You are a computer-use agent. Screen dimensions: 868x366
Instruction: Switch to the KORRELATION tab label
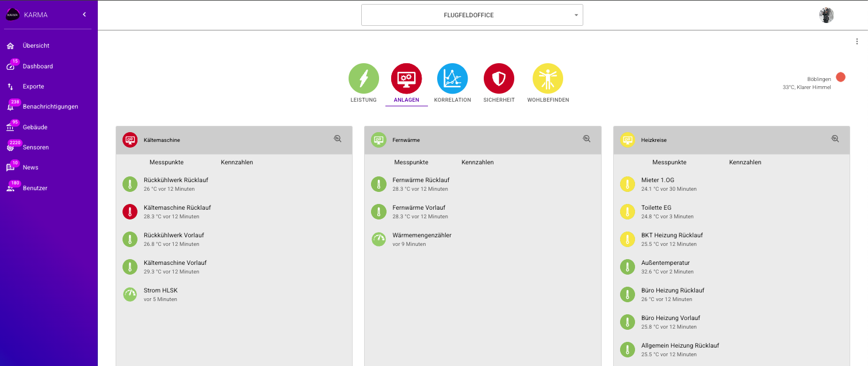[452, 100]
